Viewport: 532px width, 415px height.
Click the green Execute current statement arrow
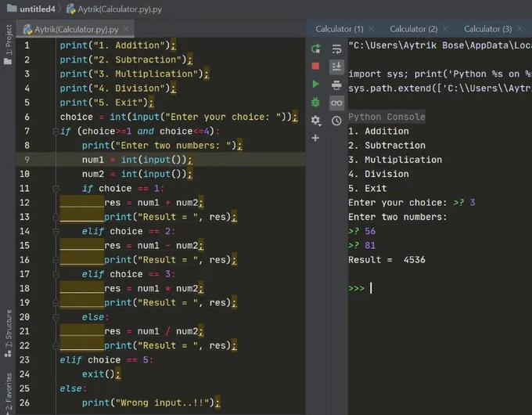coord(315,84)
